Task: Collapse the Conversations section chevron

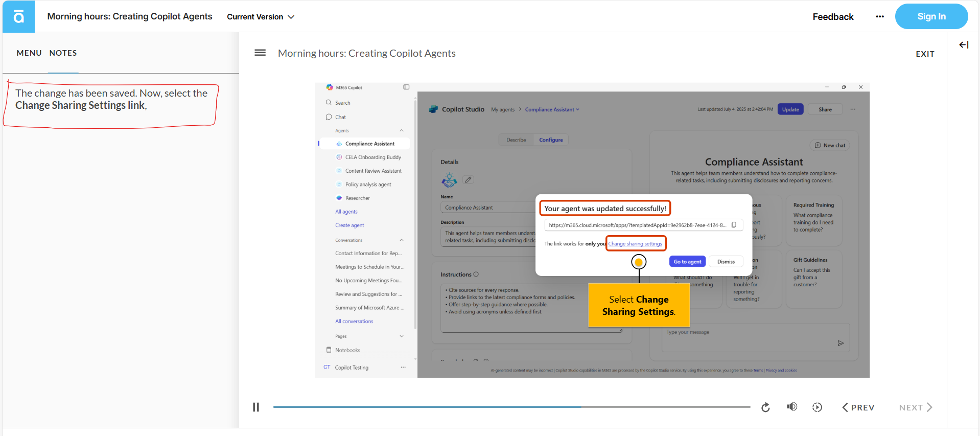Action: click(402, 240)
